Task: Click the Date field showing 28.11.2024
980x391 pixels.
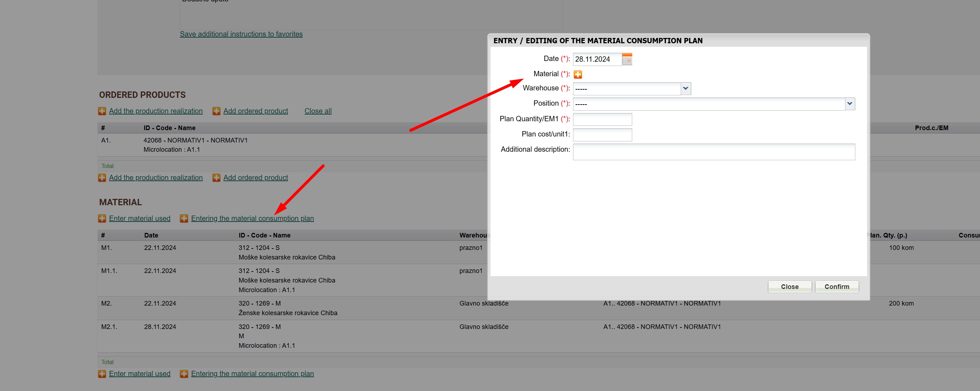Action: pos(596,59)
